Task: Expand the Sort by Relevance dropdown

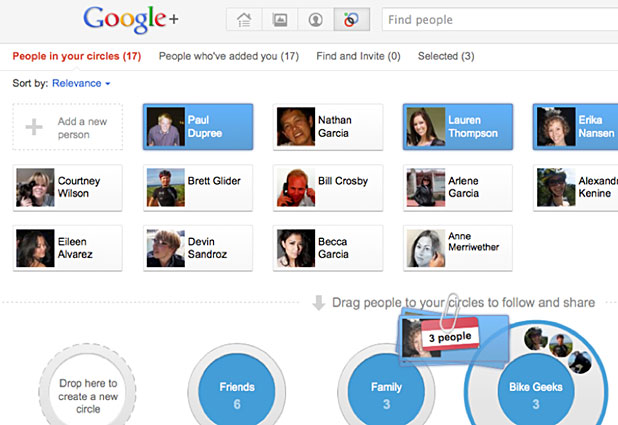Action: tap(81, 83)
